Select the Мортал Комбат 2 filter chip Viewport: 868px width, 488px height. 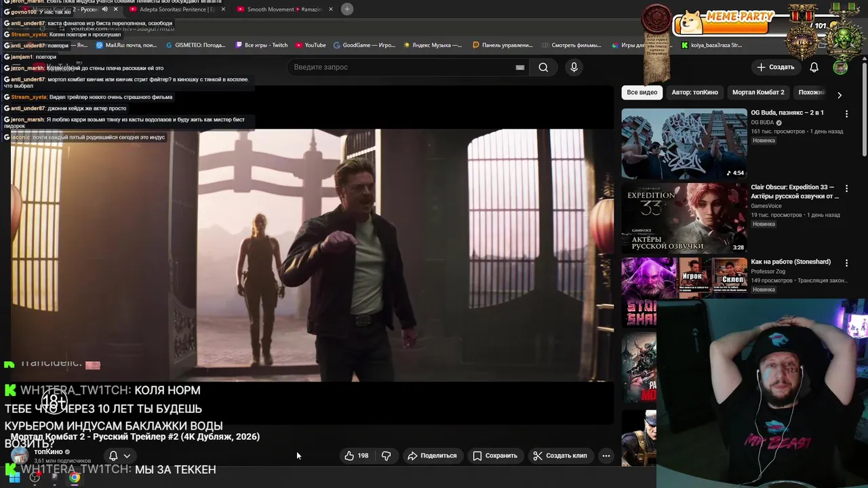click(758, 92)
